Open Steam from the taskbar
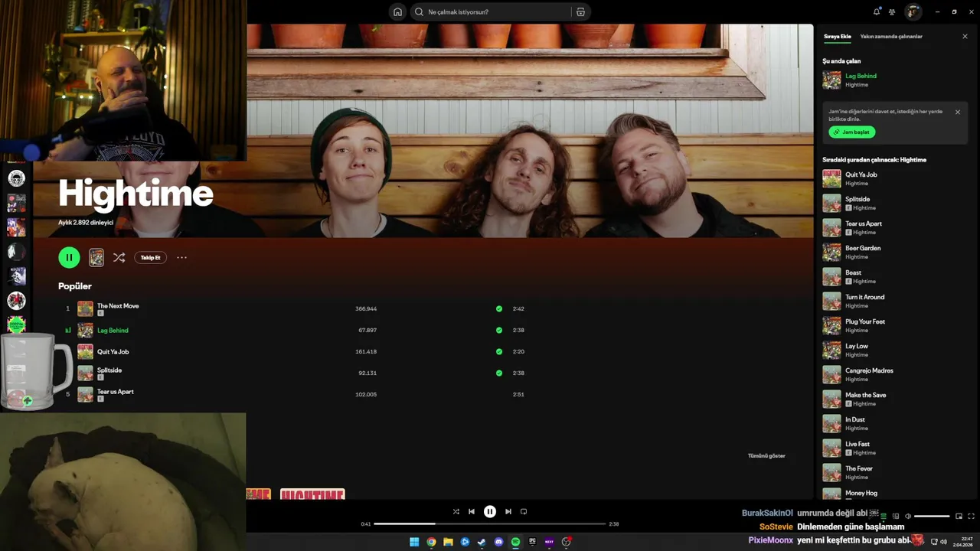 pyautogui.click(x=482, y=542)
